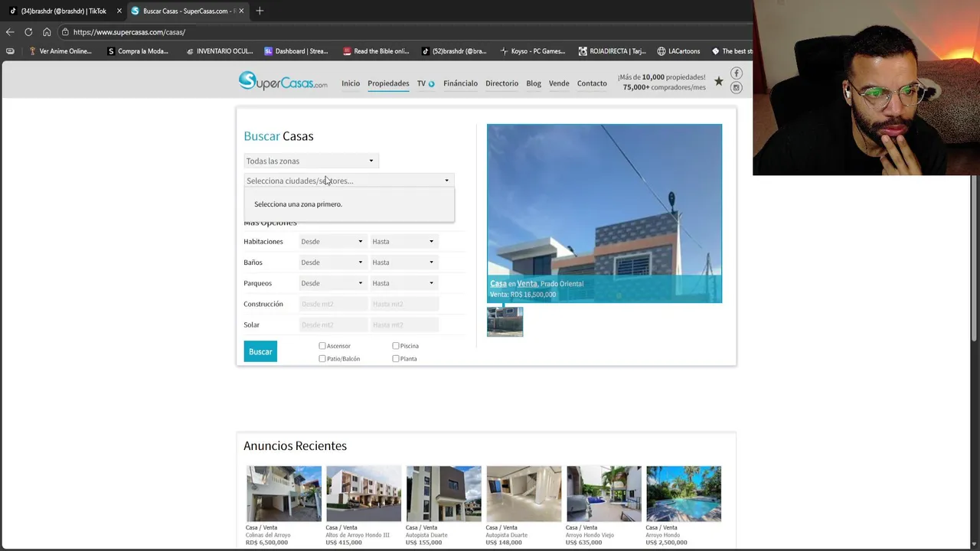The width and height of the screenshot is (980, 551).
Task: Click the browser back arrow
Action: tap(9, 32)
